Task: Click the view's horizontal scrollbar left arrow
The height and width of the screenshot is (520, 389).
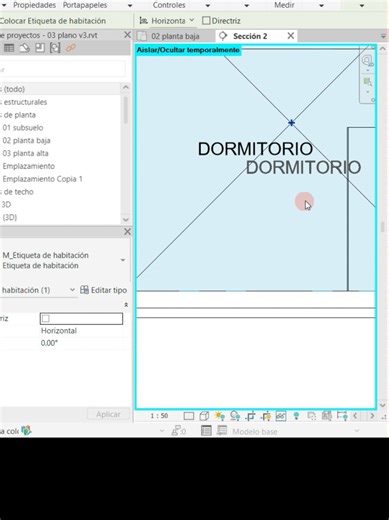Action: [x=355, y=416]
